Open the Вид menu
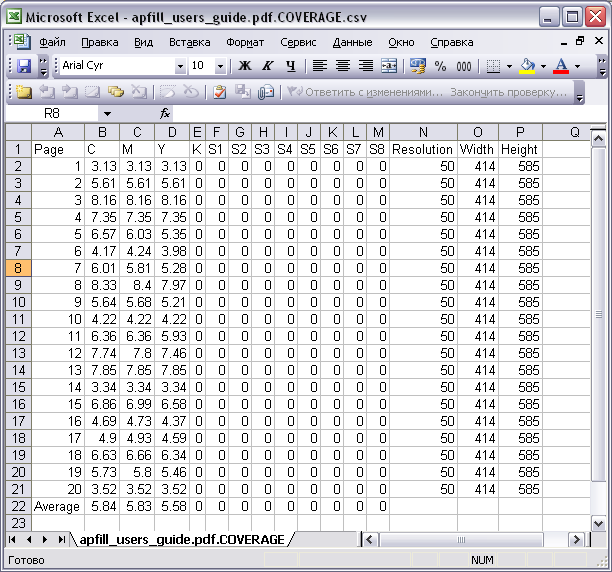The width and height of the screenshot is (612, 572). pos(144,42)
